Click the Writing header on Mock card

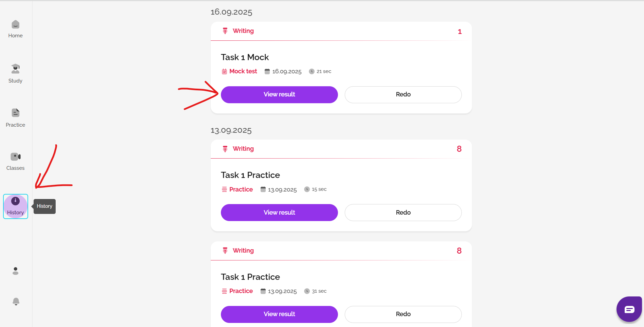point(243,31)
